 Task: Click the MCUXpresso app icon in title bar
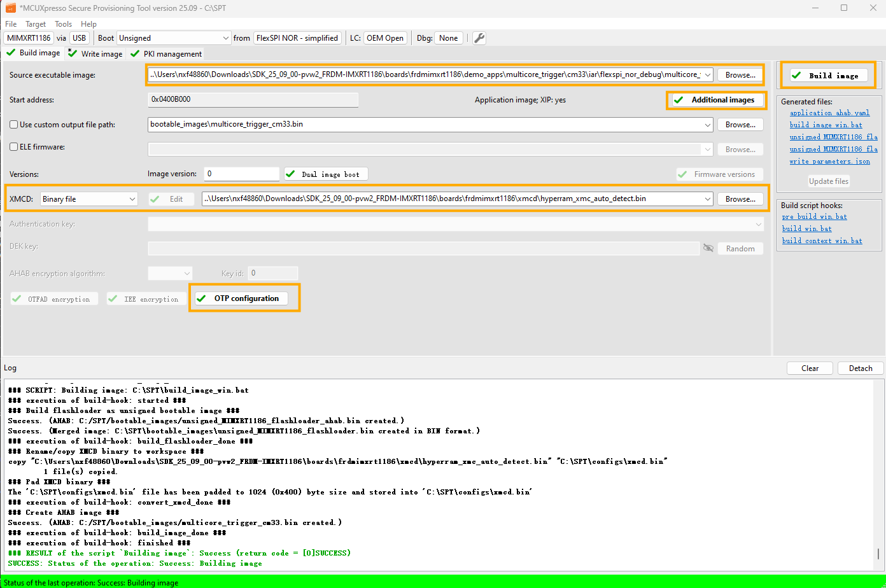pyautogui.click(x=10, y=8)
